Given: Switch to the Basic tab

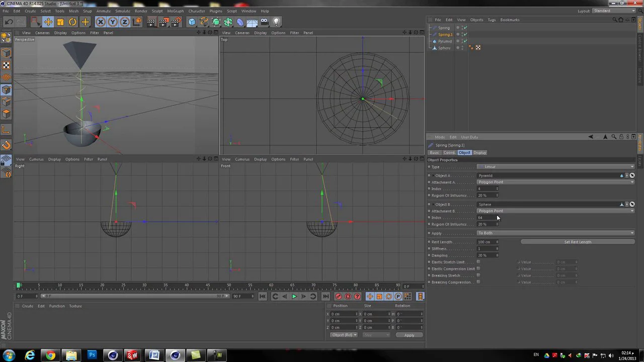Looking at the screenshot, I should (434, 152).
